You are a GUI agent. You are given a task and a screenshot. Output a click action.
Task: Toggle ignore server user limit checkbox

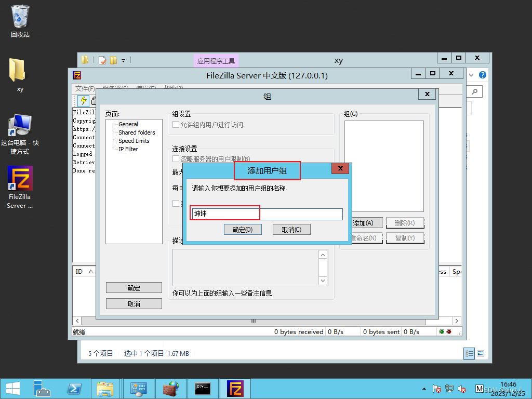click(176, 158)
